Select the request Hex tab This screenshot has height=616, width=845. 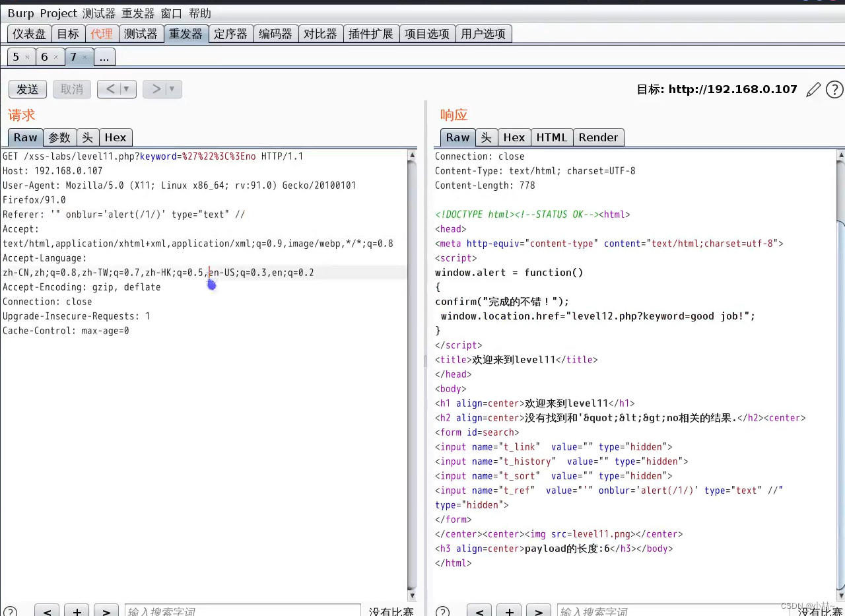coord(115,137)
